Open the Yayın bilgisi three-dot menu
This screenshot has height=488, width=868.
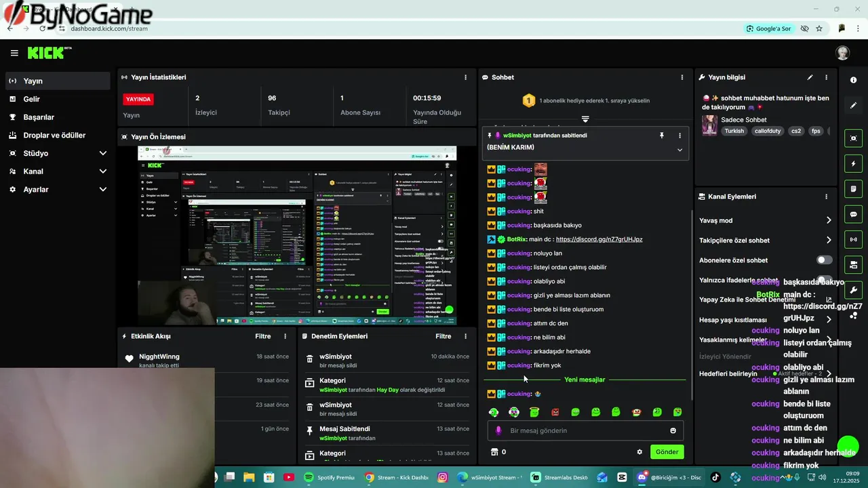[826, 77]
